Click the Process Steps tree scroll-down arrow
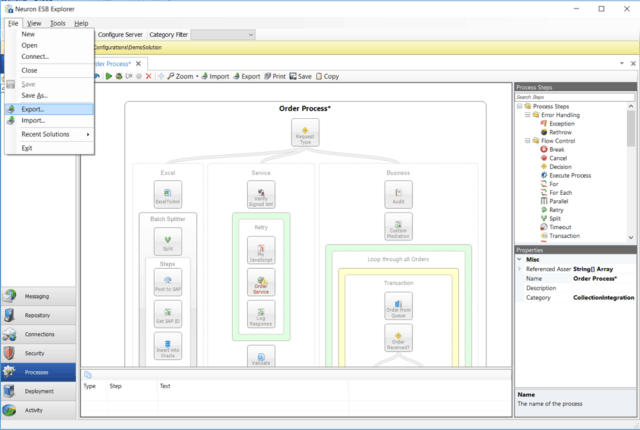Viewport: 640px width, 430px height. [x=631, y=237]
